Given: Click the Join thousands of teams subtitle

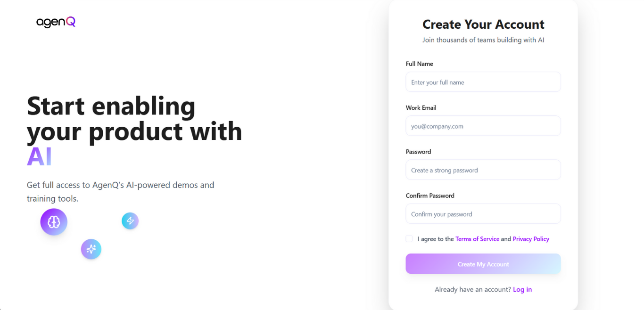Looking at the screenshot, I should [483, 40].
